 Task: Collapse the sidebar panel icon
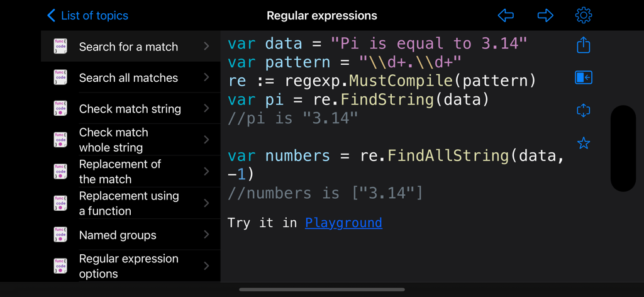pos(583,77)
